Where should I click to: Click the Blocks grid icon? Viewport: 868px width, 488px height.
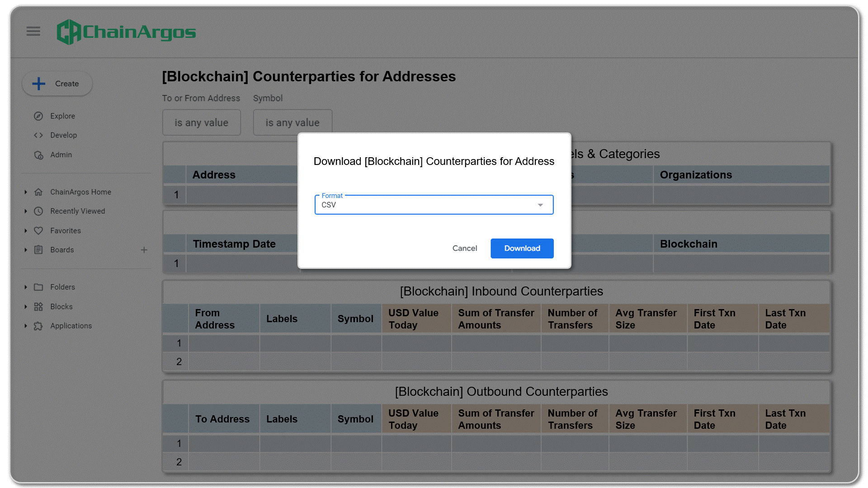coord(38,307)
